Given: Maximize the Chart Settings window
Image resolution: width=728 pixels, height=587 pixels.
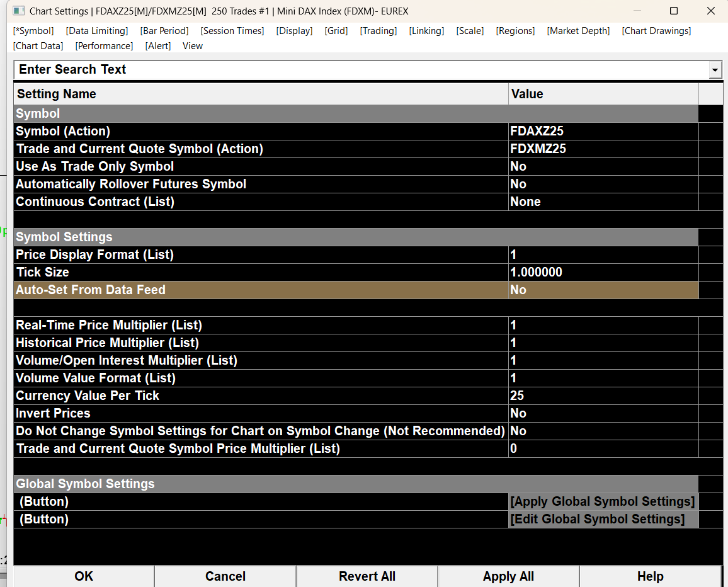Looking at the screenshot, I should tap(674, 11).
